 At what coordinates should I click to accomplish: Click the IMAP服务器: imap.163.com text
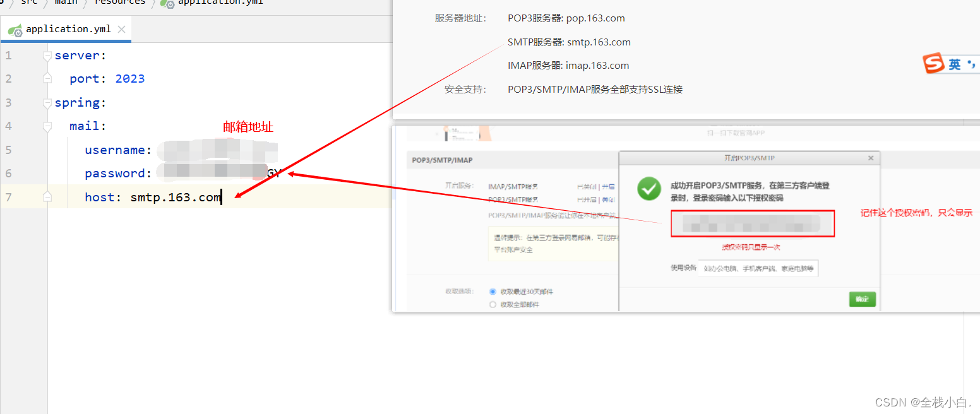click(x=568, y=66)
